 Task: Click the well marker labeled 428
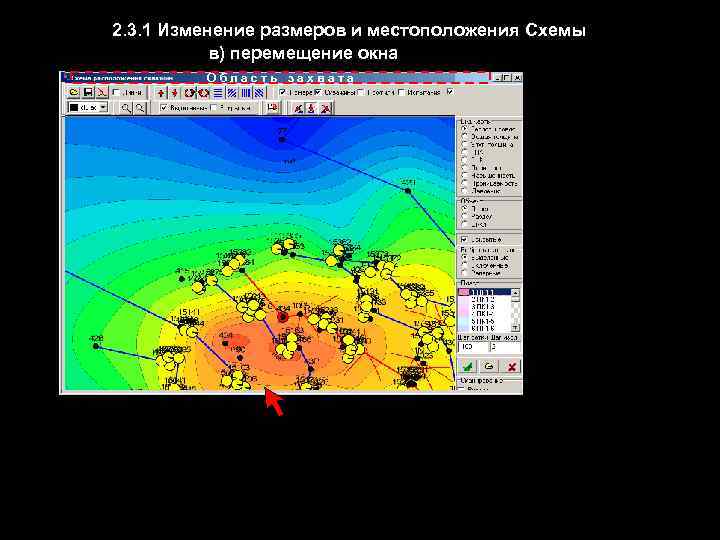[96, 346]
